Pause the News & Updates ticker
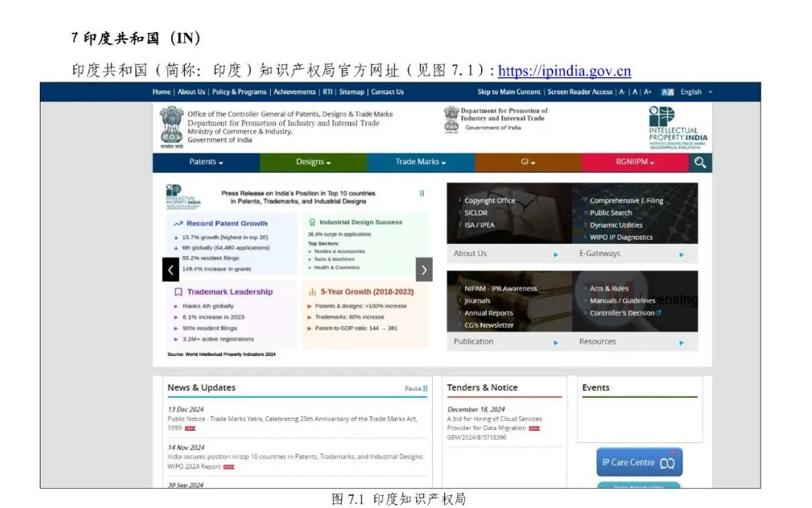Viewport: 812px width, 508px height. point(416,388)
